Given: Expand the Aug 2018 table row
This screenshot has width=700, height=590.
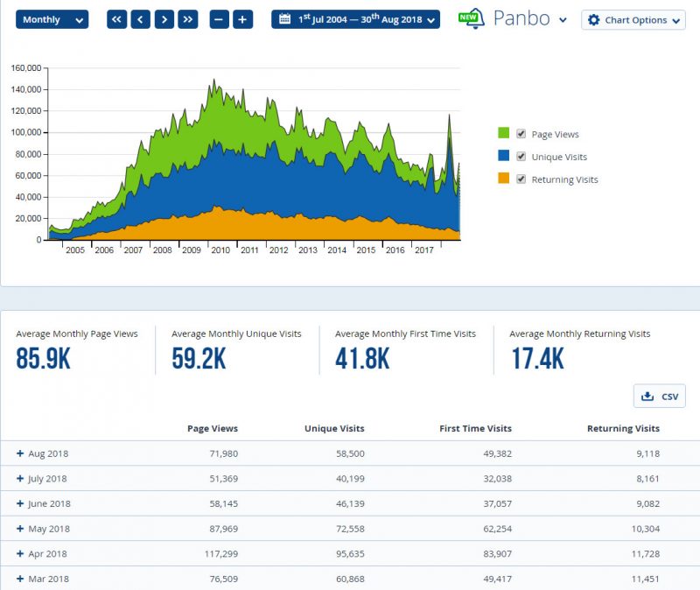Looking at the screenshot, I should 20,453.
